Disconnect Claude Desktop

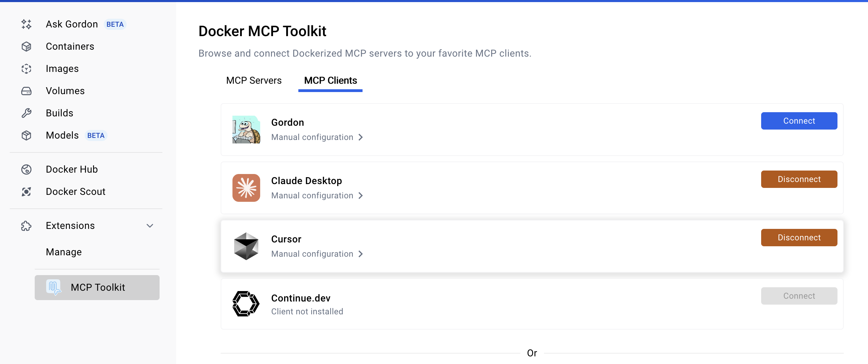pos(799,179)
